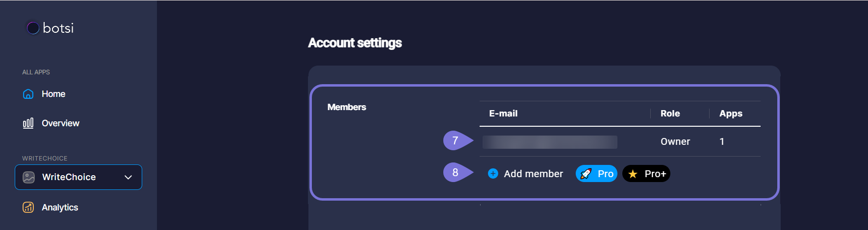Click the Home house icon
This screenshot has width=868, height=230.
28,94
